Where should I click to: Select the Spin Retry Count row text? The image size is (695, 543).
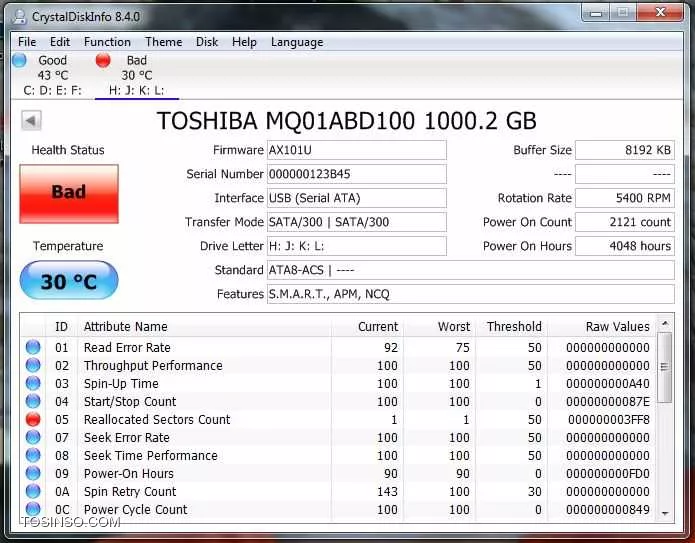coord(130,492)
